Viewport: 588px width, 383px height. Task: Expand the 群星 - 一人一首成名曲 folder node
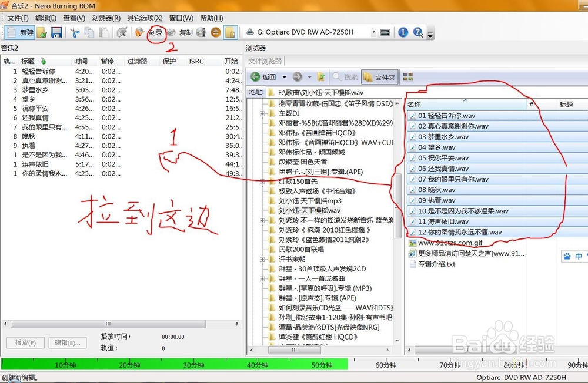pyautogui.click(x=262, y=279)
